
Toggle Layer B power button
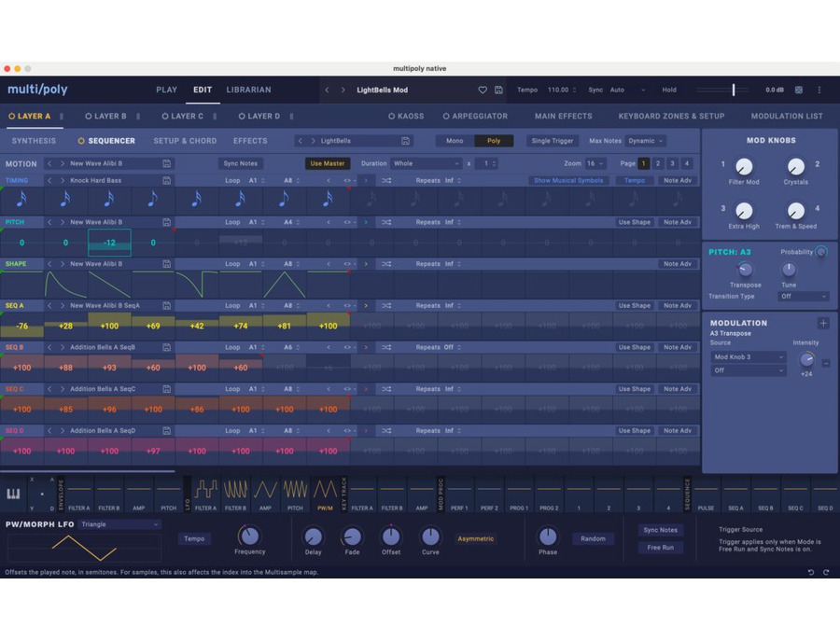(89, 117)
